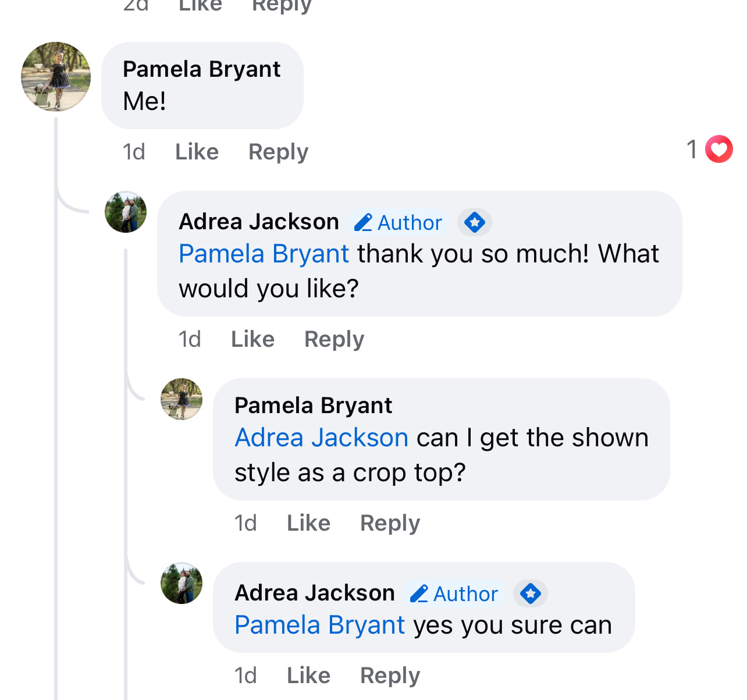This screenshot has height=700, width=747.
Task: Reply to the 'yes you sure can' comment
Action: pos(390,676)
